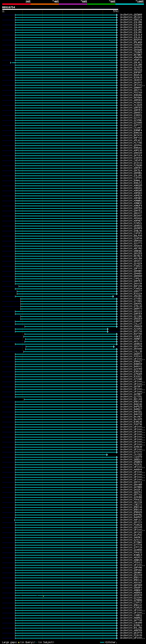Select the UniRef100_P90632 label
Viewport: 146px width, 644px height.
(131, 500)
